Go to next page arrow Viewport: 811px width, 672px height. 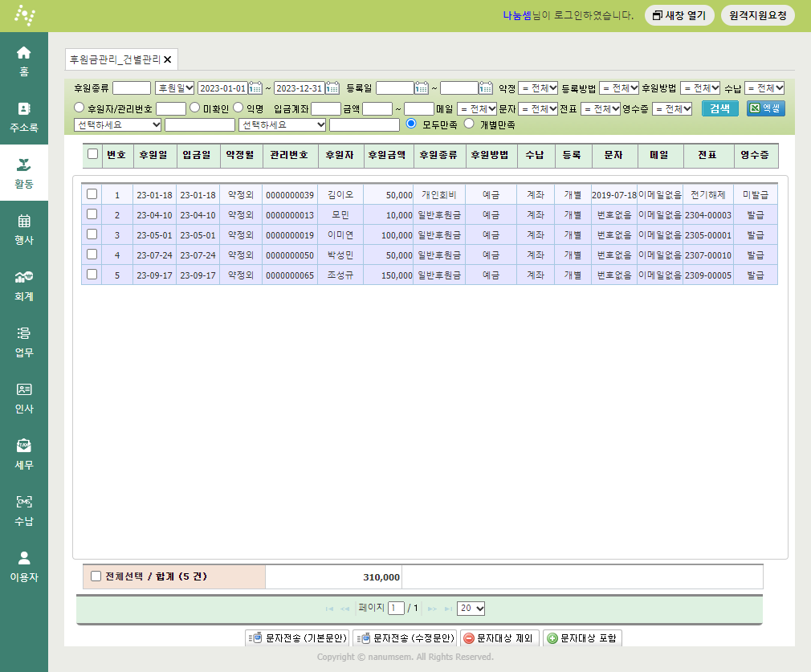[432, 609]
